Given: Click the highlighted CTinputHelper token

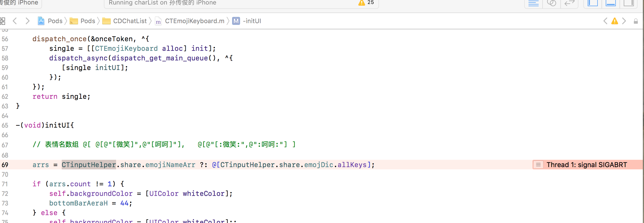Looking at the screenshot, I should pos(89,165).
